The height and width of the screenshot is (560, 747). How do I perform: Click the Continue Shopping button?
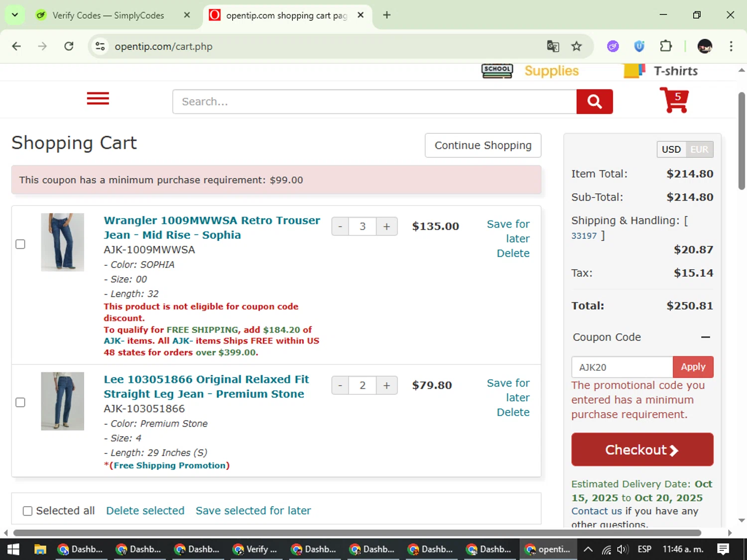pyautogui.click(x=483, y=145)
